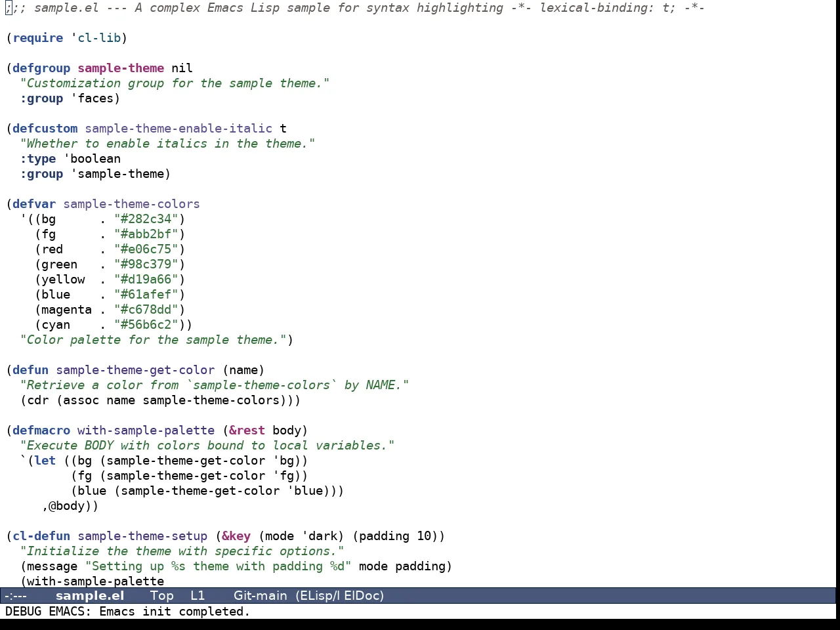Image resolution: width=840 pixels, height=630 pixels.
Task: Click the 'defcustom' keyword
Action: point(45,129)
